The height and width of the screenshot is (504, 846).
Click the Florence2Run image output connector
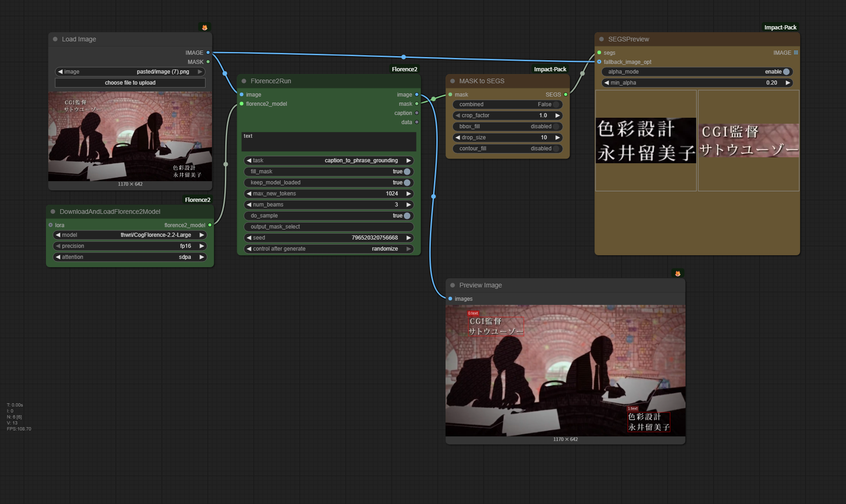click(417, 94)
